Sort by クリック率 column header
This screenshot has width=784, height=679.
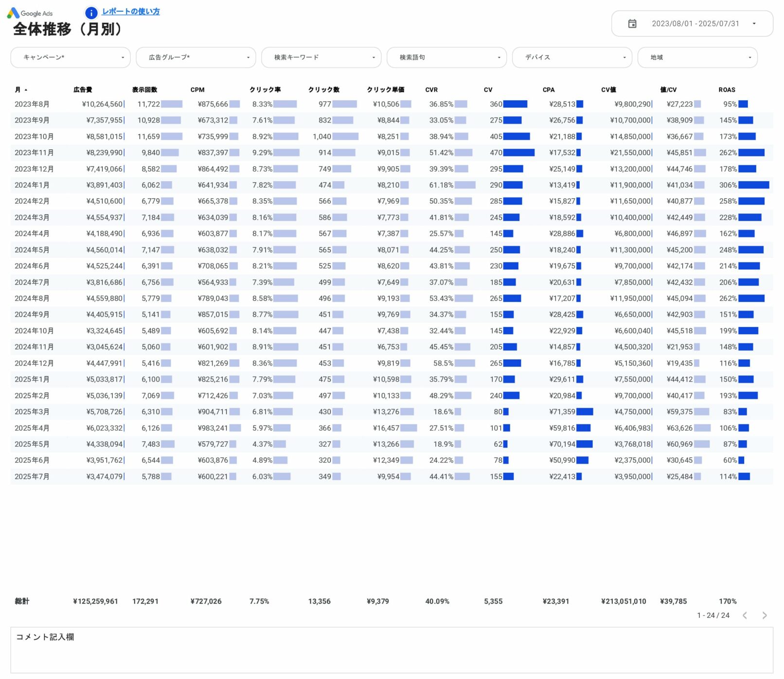(x=265, y=90)
